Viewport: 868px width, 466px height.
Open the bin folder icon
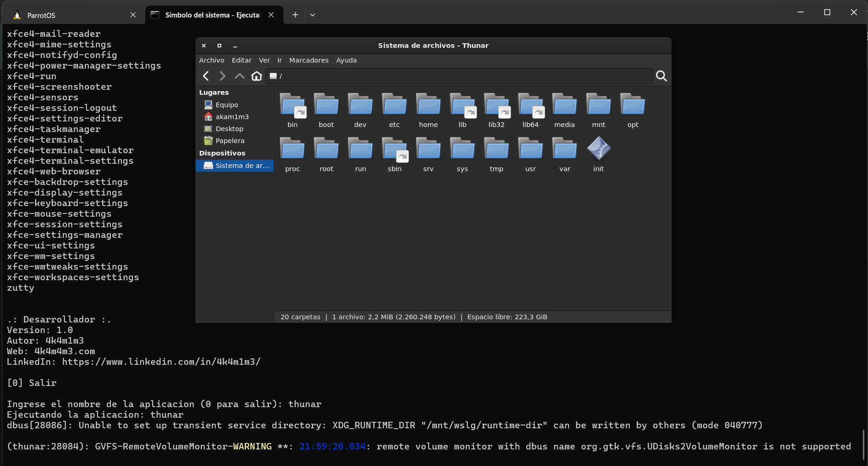tap(293, 111)
